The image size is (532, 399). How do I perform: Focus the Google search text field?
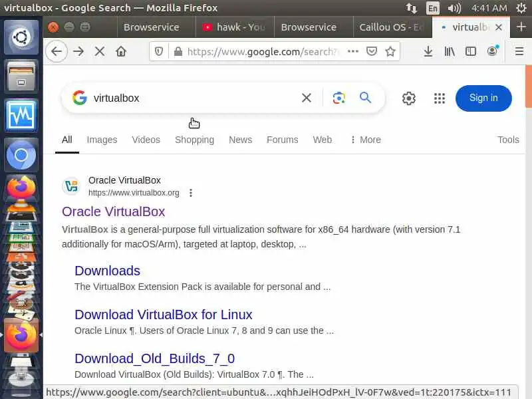(x=194, y=98)
